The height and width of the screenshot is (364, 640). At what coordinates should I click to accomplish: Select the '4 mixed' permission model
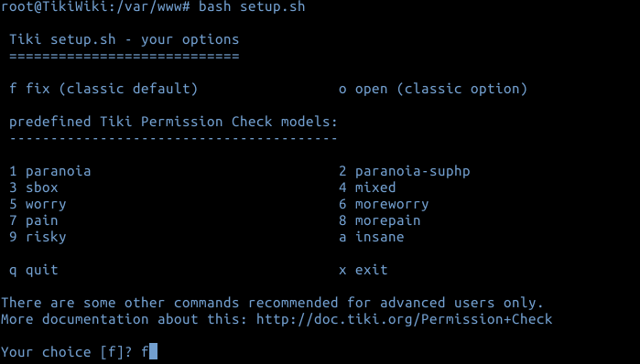(367, 187)
